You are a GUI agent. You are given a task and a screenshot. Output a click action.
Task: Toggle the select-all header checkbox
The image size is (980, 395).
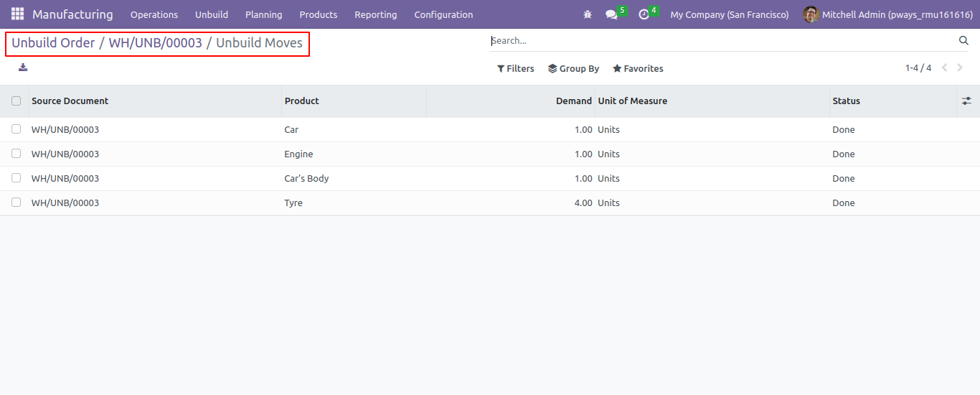click(16, 101)
